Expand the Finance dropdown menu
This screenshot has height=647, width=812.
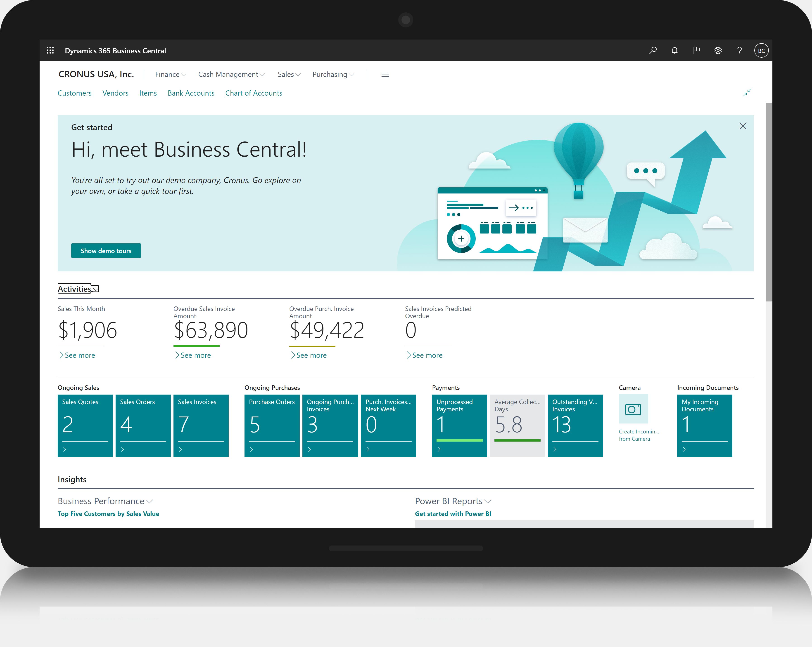point(171,75)
